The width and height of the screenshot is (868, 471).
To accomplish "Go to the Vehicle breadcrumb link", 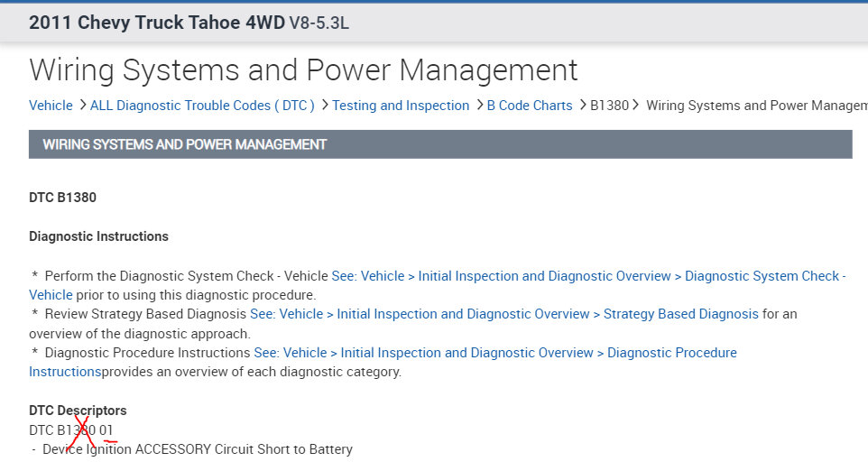I will tap(51, 106).
